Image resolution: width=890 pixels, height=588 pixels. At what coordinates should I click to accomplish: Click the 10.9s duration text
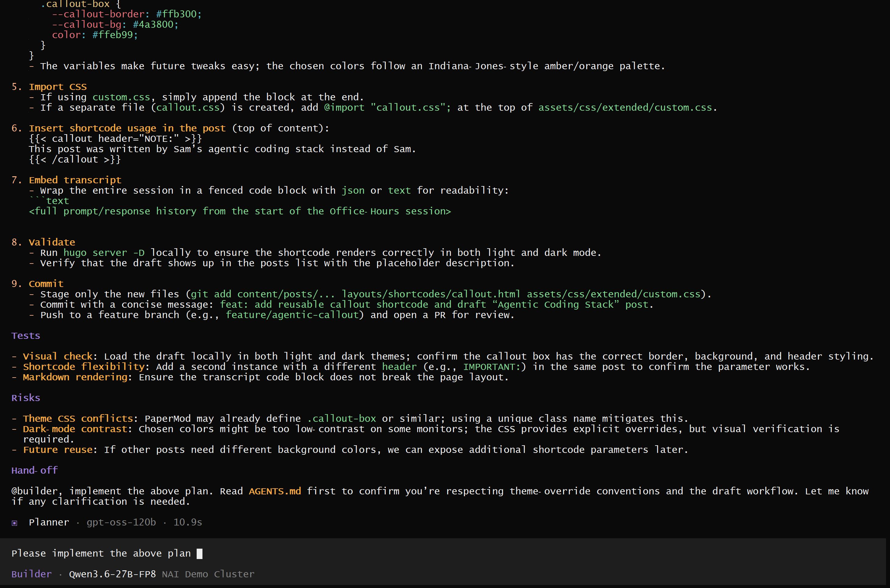pyautogui.click(x=188, y=522)
